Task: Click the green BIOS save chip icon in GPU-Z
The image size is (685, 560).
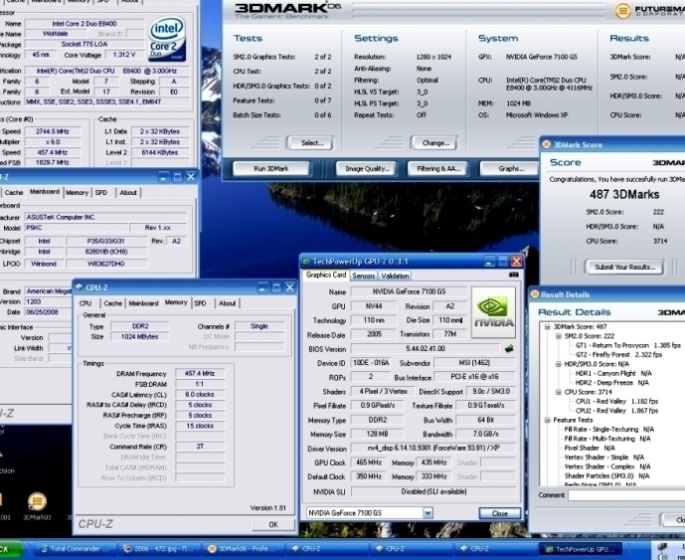Action: 509,349
